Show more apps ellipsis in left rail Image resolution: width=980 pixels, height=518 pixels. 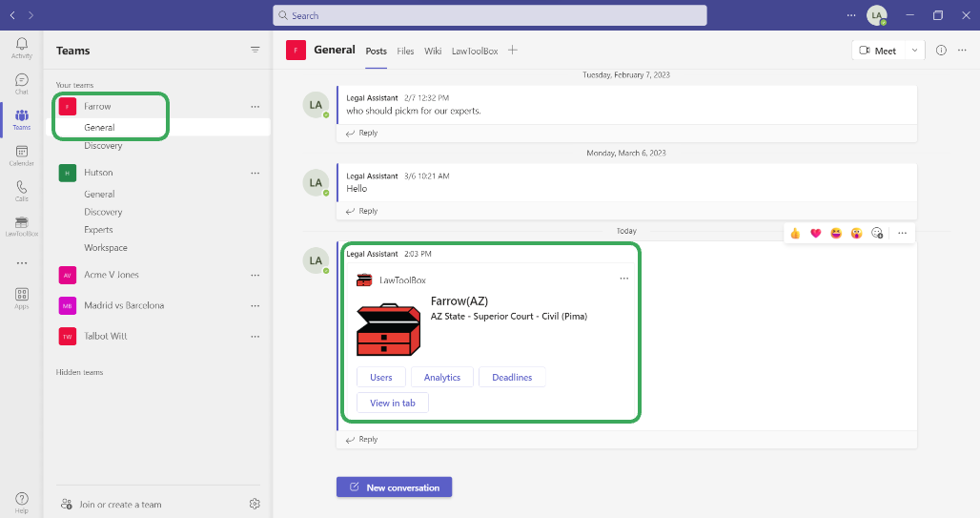22,262
